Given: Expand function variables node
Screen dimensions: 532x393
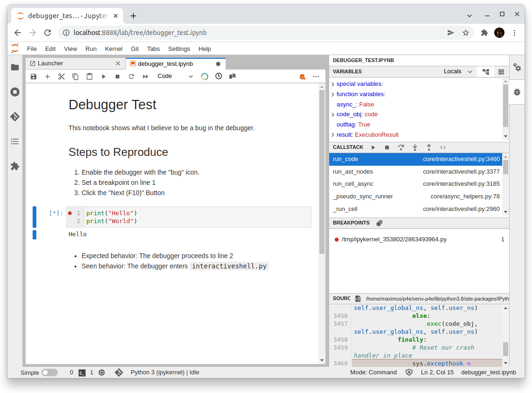Looking at the screenshot, I should (x=333, y=94).
